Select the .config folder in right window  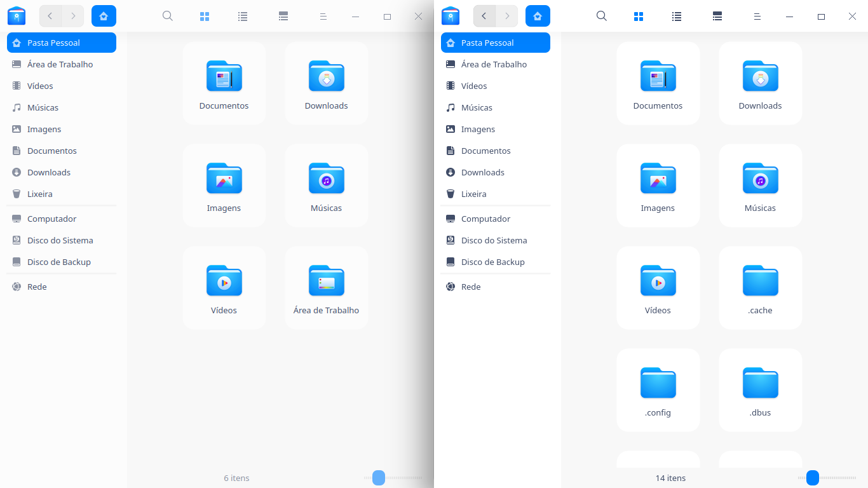pyautogui.click(x=658, y=390)
